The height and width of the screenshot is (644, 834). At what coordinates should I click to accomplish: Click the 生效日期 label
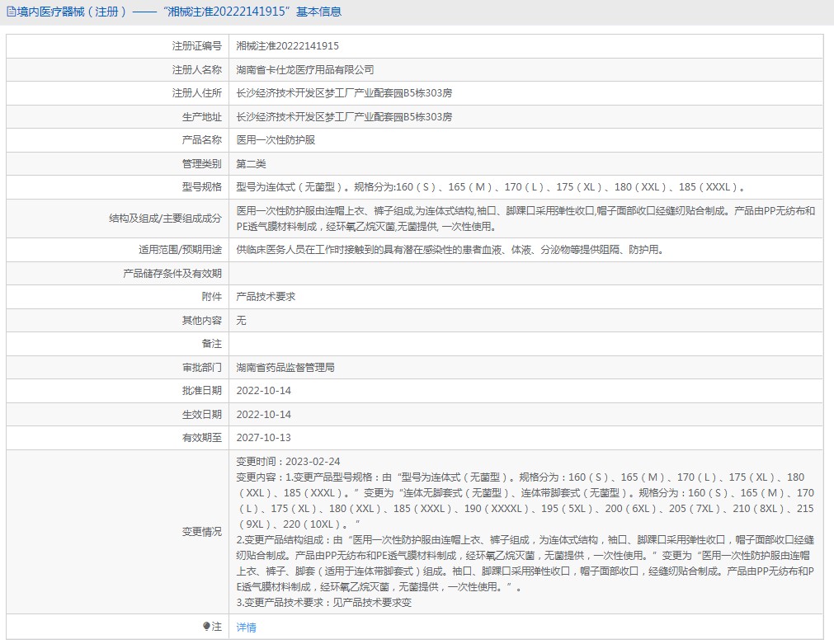(x=201, y=414)
